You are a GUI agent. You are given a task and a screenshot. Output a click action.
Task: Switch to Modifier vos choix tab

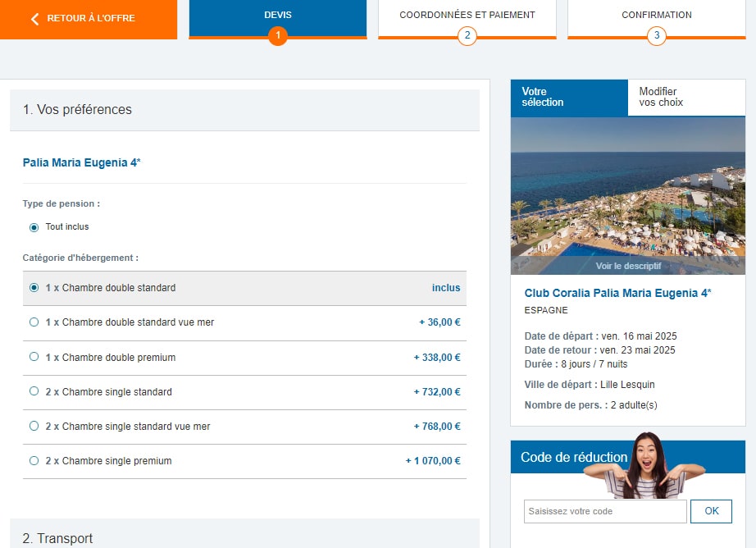point(686,98)
